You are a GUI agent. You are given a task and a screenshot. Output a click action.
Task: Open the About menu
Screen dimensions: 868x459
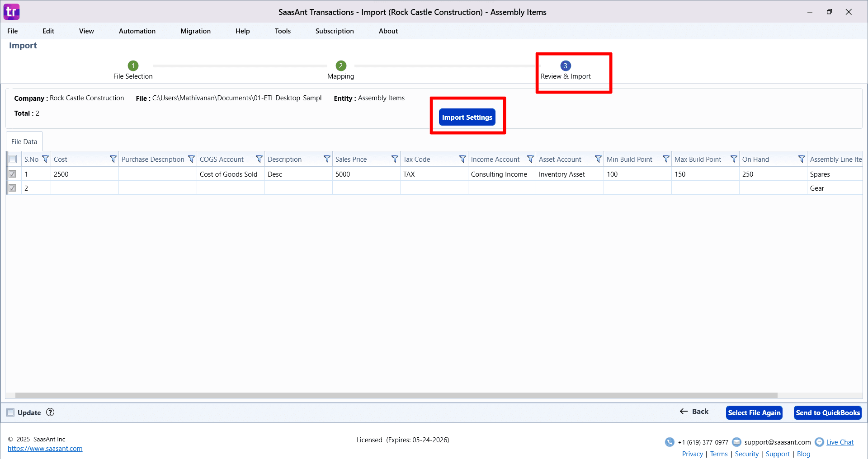coord(388,31)
